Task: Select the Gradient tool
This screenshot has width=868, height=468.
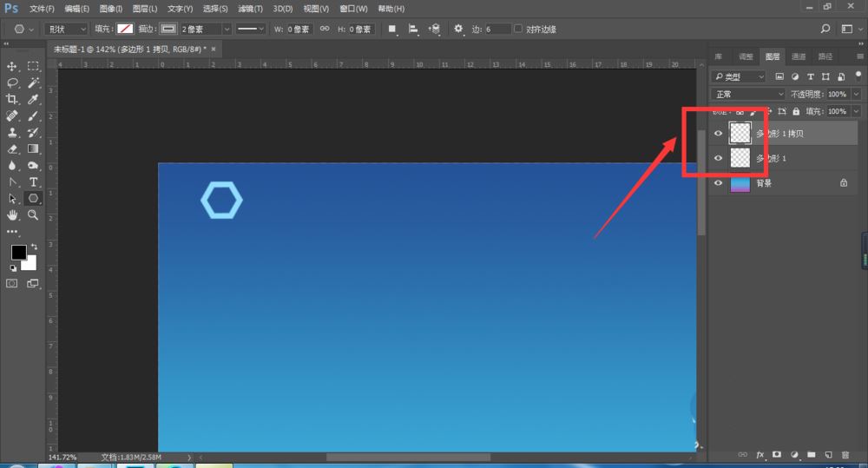Action: click(x=33, y=149)
